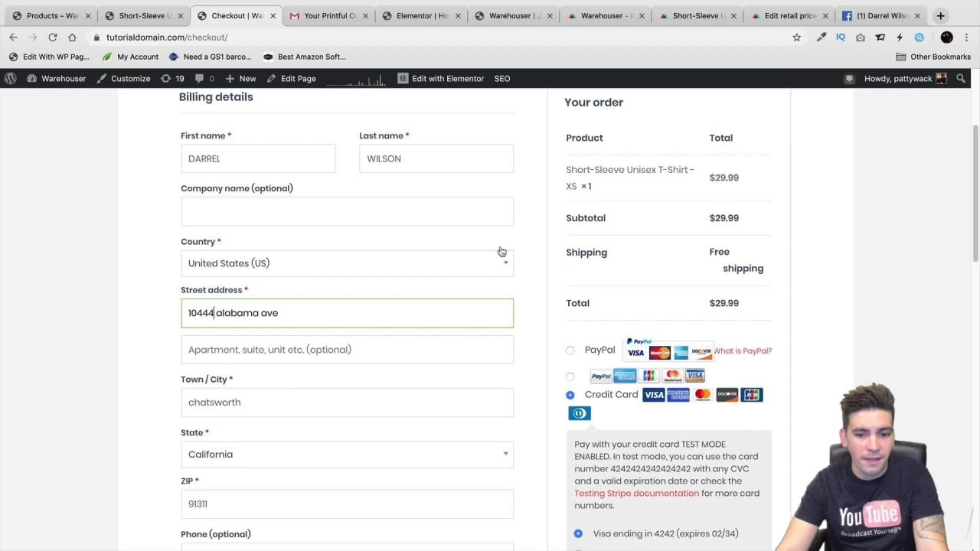980x551 pixels.
Task: Open the State dropdown showing California
Action: point(347,455)
